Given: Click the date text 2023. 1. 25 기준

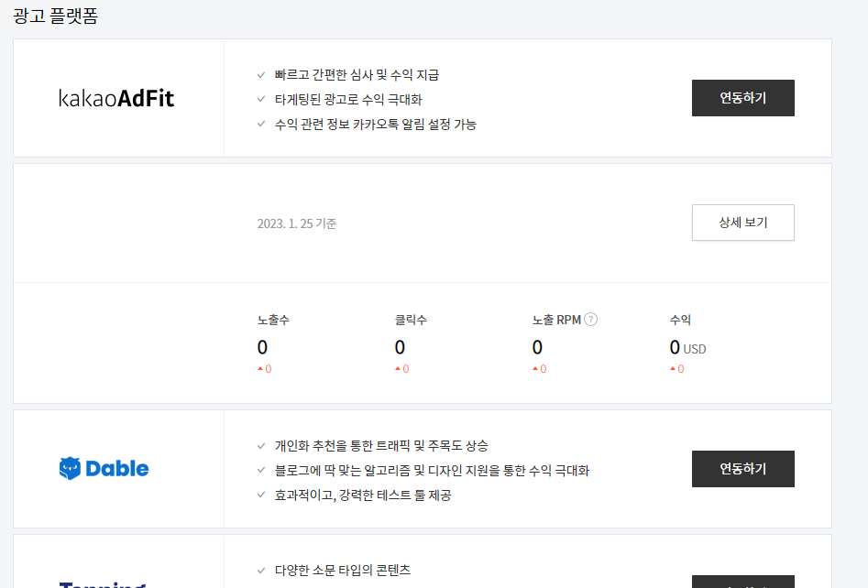Looking at the screenshot, I should (297, 223).
